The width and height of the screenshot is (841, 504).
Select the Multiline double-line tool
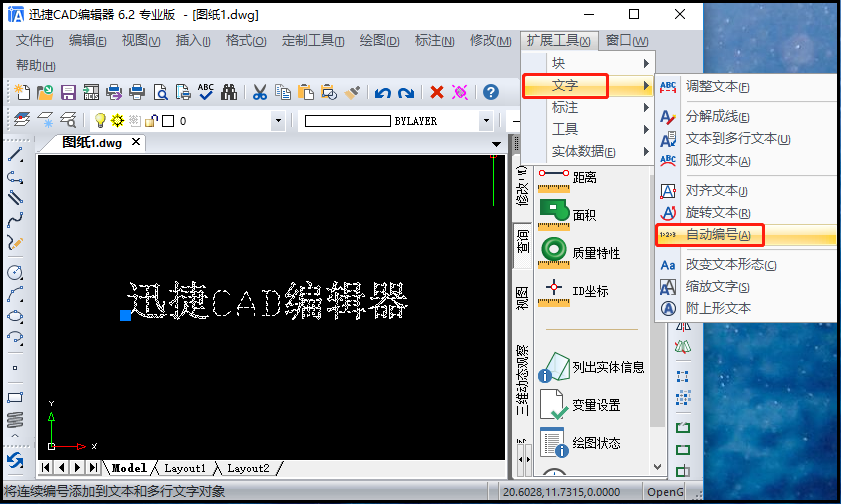(15, 198)
